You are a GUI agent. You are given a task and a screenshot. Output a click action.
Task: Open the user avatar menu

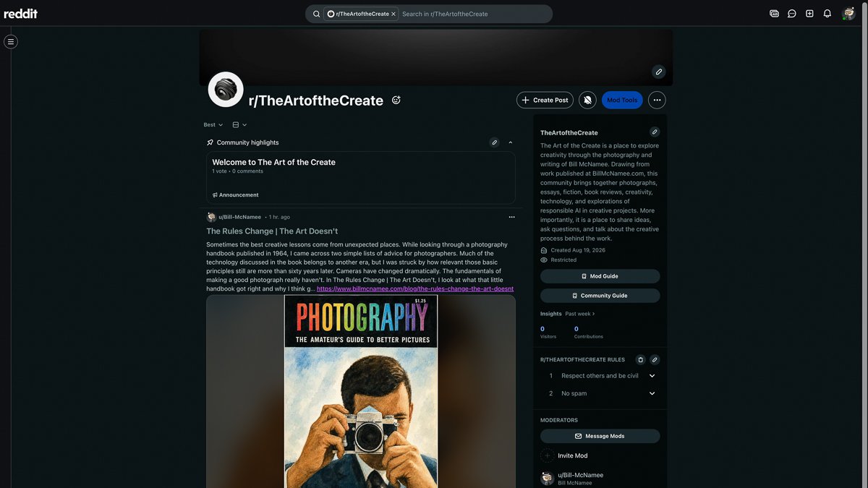[x=848, y=13]
